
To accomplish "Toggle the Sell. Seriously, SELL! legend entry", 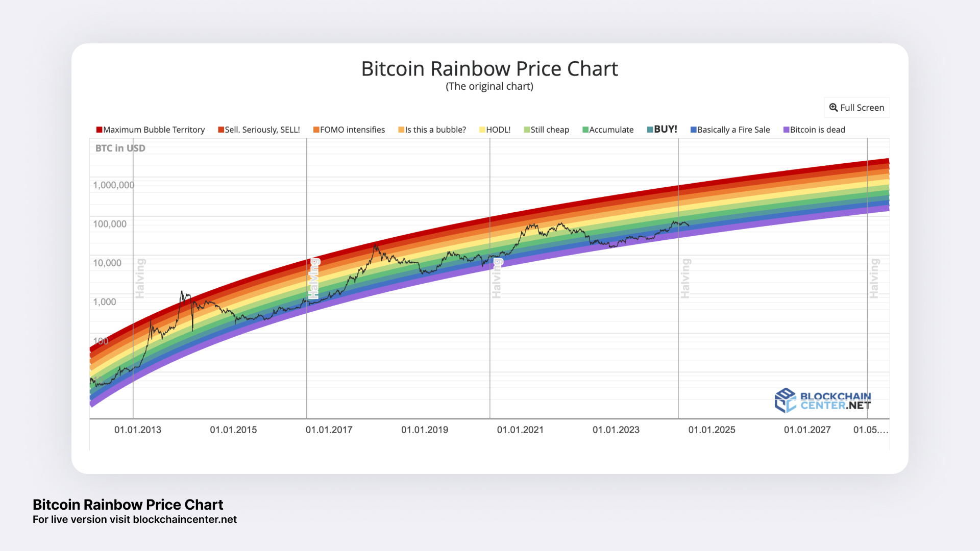I will pos(259,129).
